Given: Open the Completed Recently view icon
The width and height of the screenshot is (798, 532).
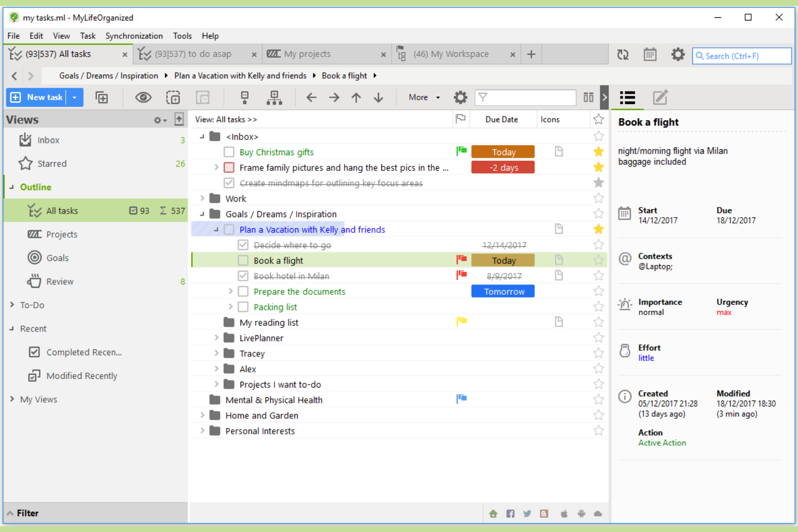Looking at the screenshot, I should tap(34, 352).
